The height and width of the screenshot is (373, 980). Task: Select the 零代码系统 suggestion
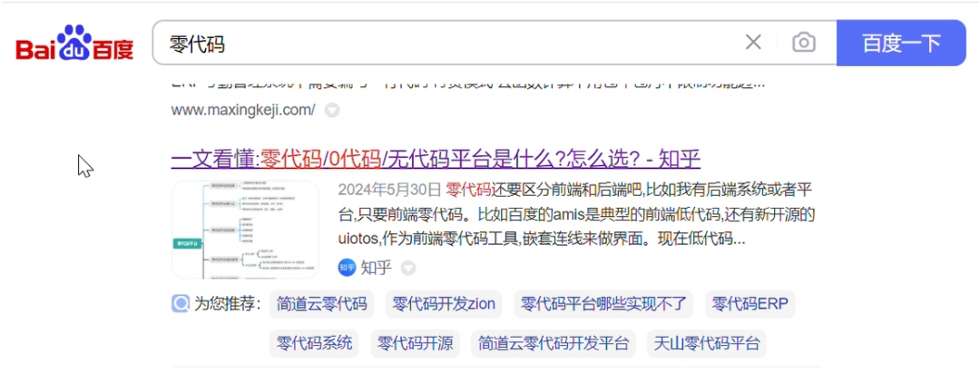[x=314, y=344]
